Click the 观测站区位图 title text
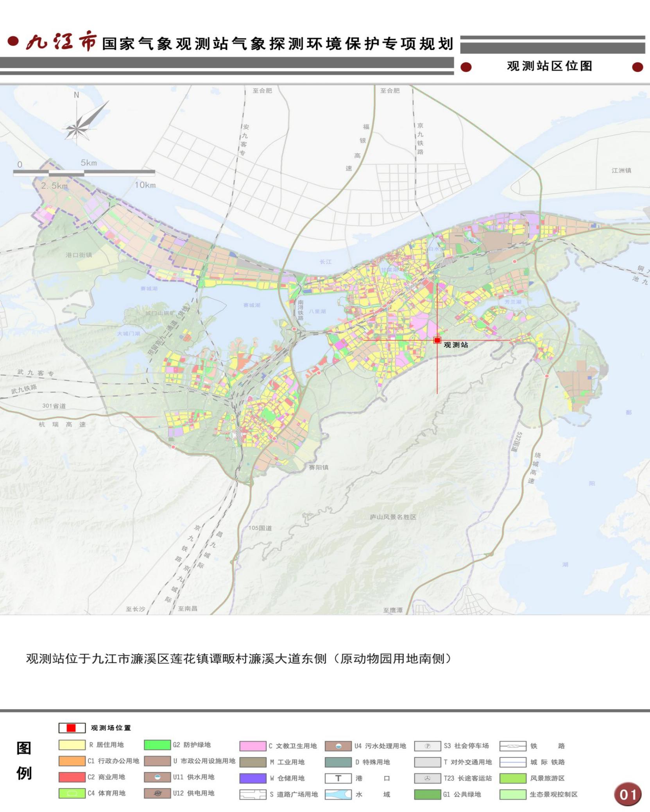 pos(550,66)
